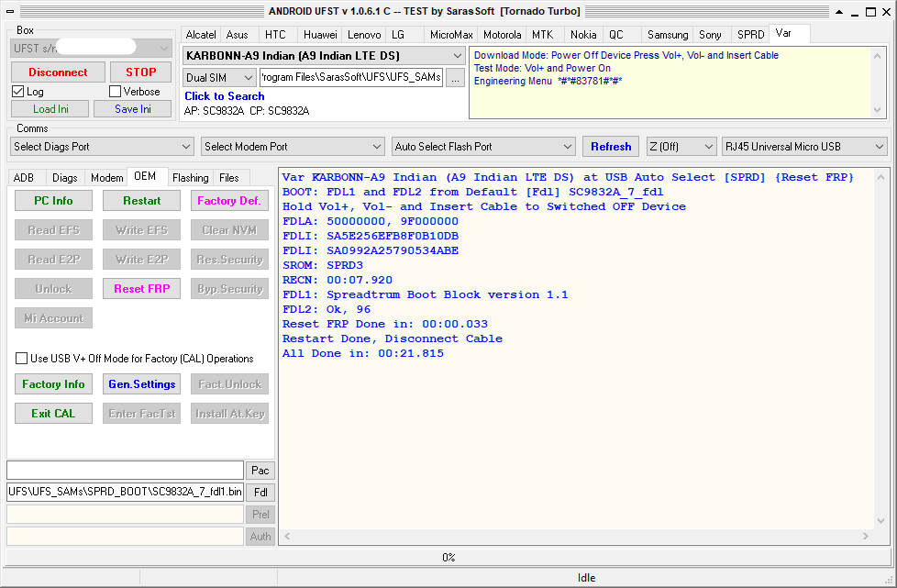Click the 'All Done in: 00:21.815' log line
The height and width of the screenshot is (588, 897).
(362, 353)
